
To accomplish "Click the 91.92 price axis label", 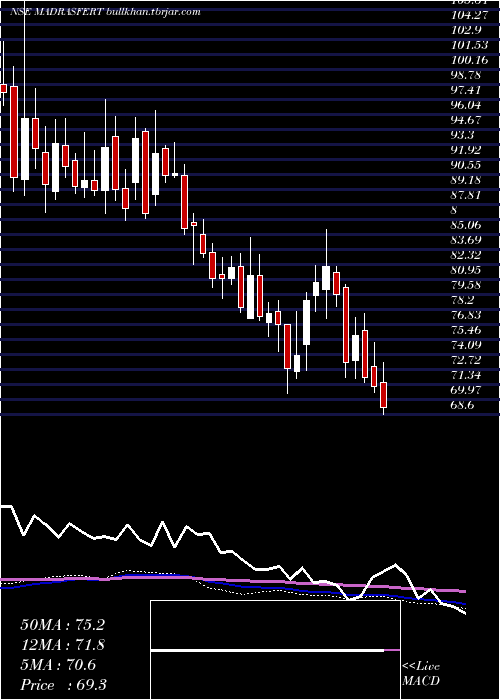I will pos(466,150).
